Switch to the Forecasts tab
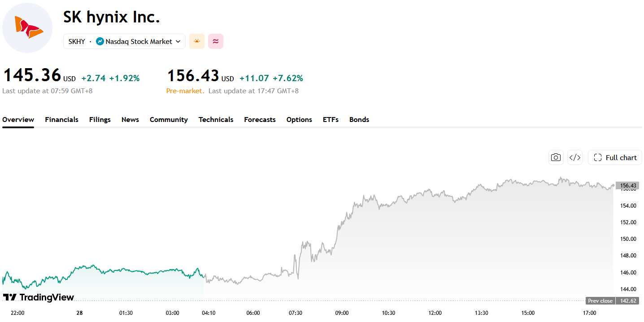644x322 pixels. (x=260, y=120)
